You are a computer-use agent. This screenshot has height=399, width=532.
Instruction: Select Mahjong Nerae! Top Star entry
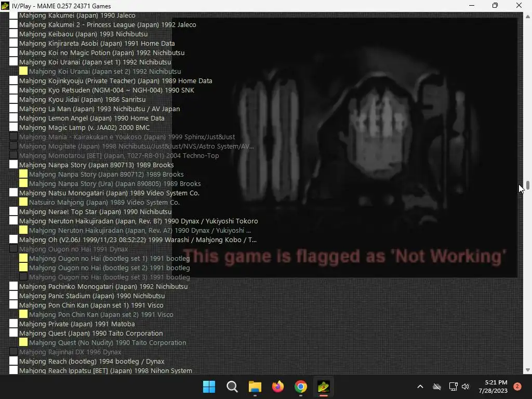[x=96, y=211]
